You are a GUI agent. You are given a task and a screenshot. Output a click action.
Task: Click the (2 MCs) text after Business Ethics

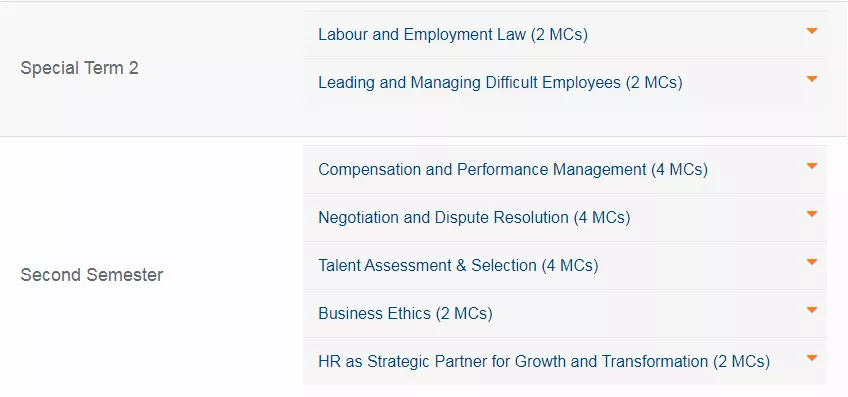coord(464,314)
